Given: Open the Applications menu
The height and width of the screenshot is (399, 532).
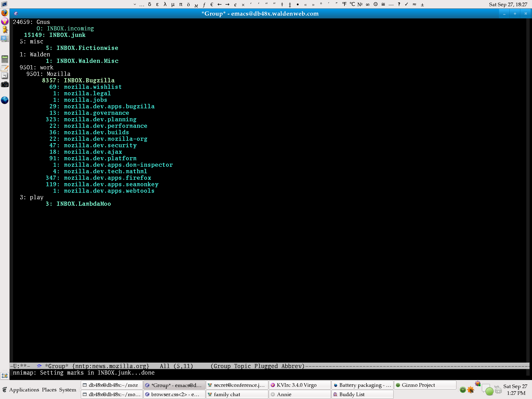Looking at the screenshot, I should 24,390.
